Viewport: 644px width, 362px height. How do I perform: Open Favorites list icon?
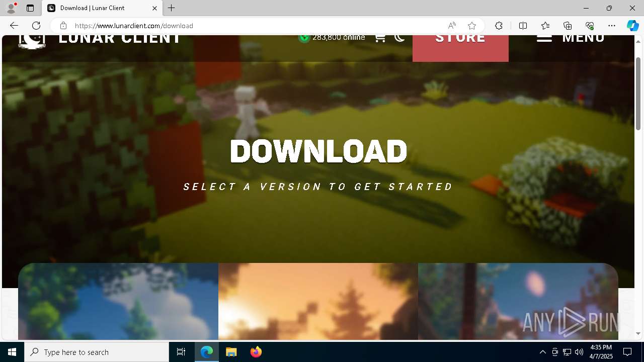pos(545,26)
